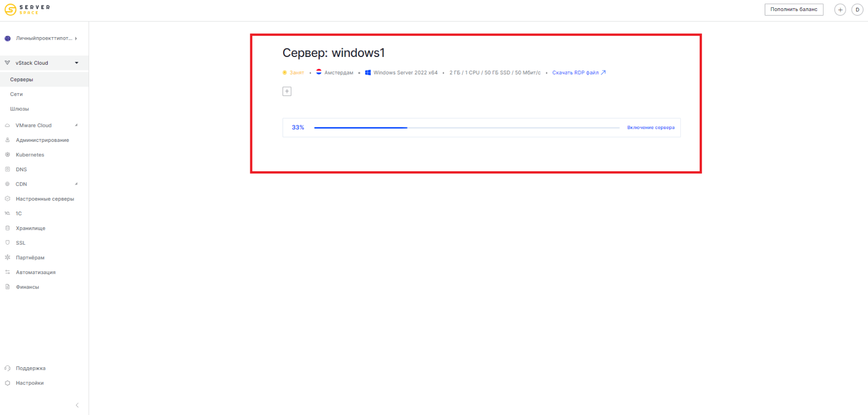
Task: Click the yellow Занят status dot
Action: pyautogui.click(x=285, y=73)
